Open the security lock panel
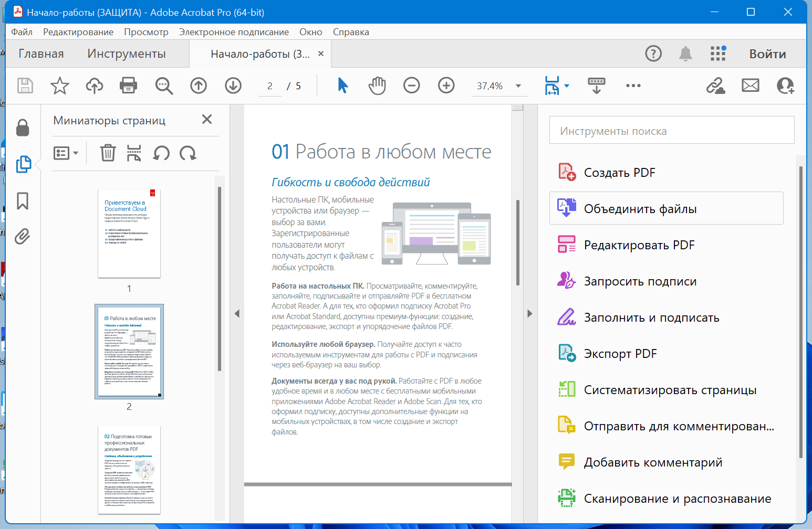This screenshot has width=812, height=529. coord(23,128)
